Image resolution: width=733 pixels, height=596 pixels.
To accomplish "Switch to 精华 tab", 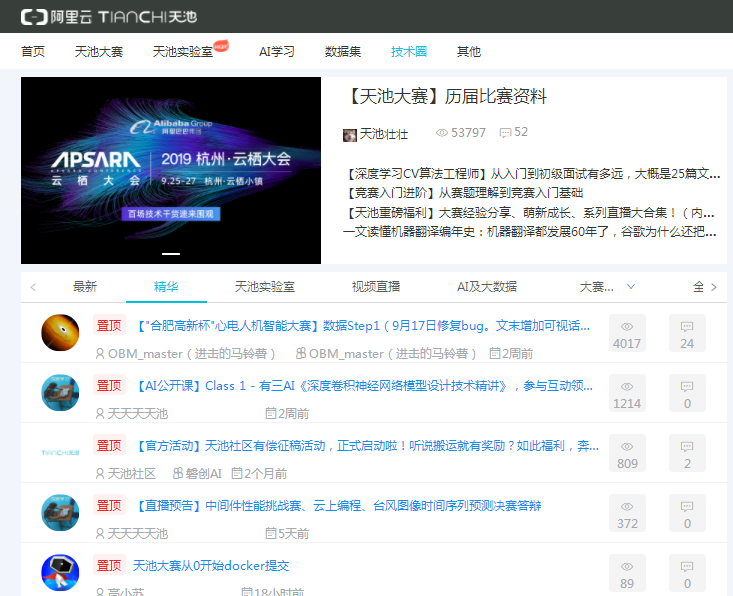I will (x=166, y=287).
